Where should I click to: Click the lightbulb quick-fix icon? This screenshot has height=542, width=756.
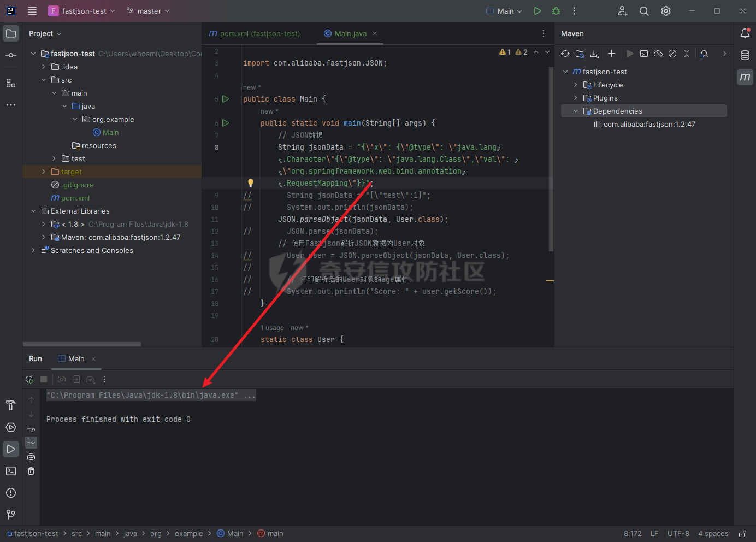(x=251, y=183)
